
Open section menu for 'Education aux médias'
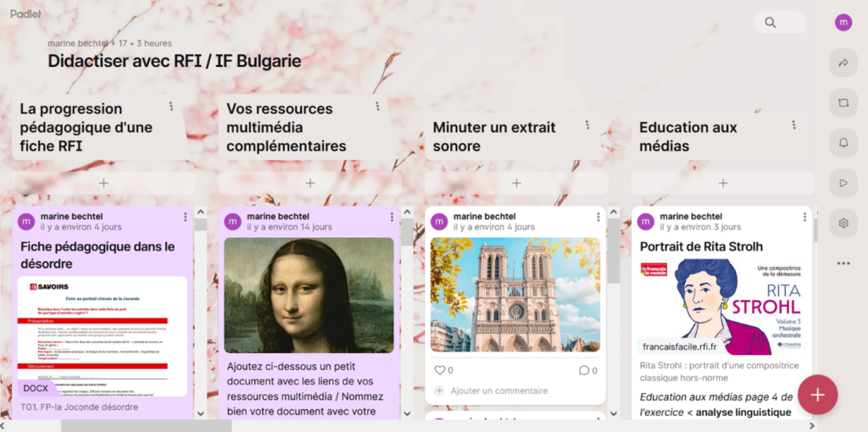coord(793,125)
